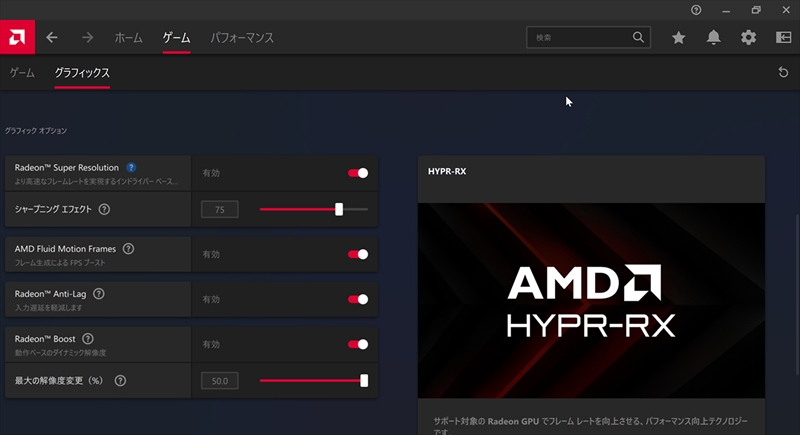The height and width of the screenshot is (435, 800).
Task: Disable Radeon Super Resolution toggle
Action: click(358, 173)
